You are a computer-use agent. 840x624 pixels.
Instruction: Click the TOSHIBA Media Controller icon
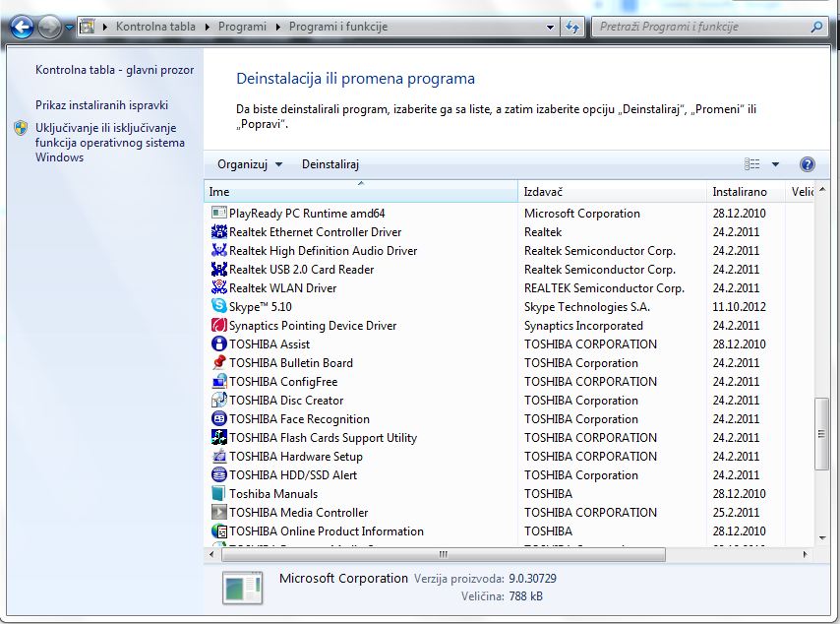pos(218,512)
